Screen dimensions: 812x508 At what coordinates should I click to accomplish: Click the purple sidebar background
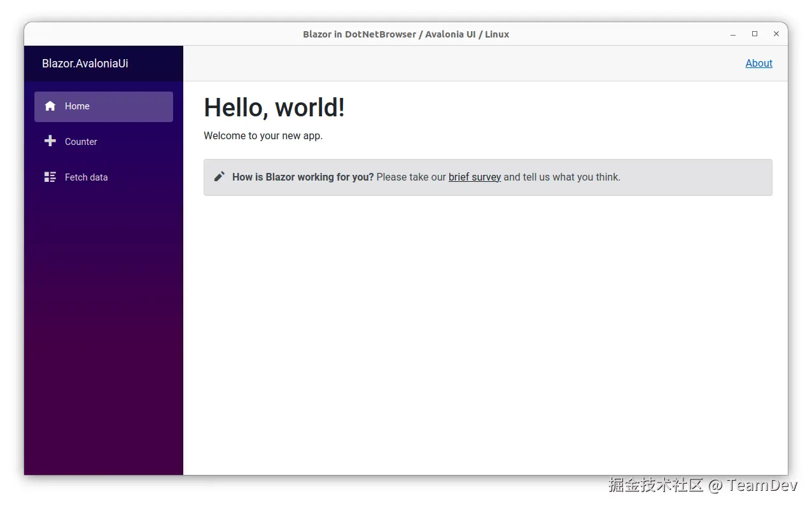pyautogui.click(x=103, y=318)
